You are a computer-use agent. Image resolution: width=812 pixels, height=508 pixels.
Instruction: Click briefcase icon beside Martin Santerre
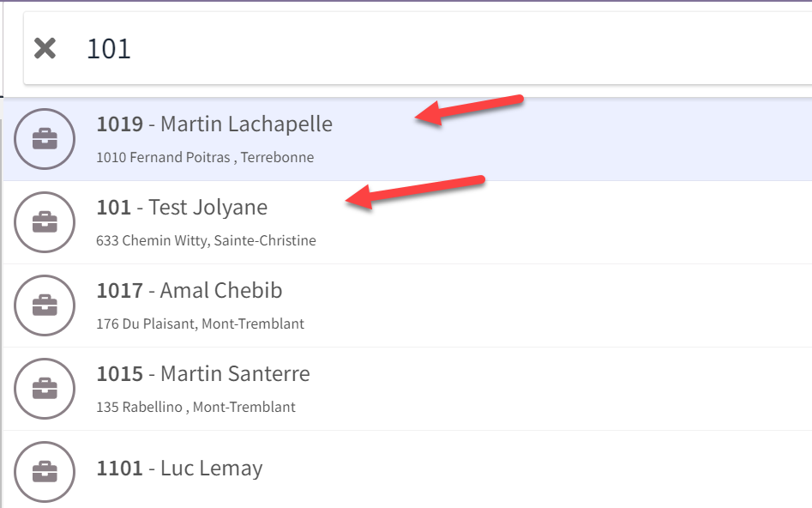click(x=45, y=389)
